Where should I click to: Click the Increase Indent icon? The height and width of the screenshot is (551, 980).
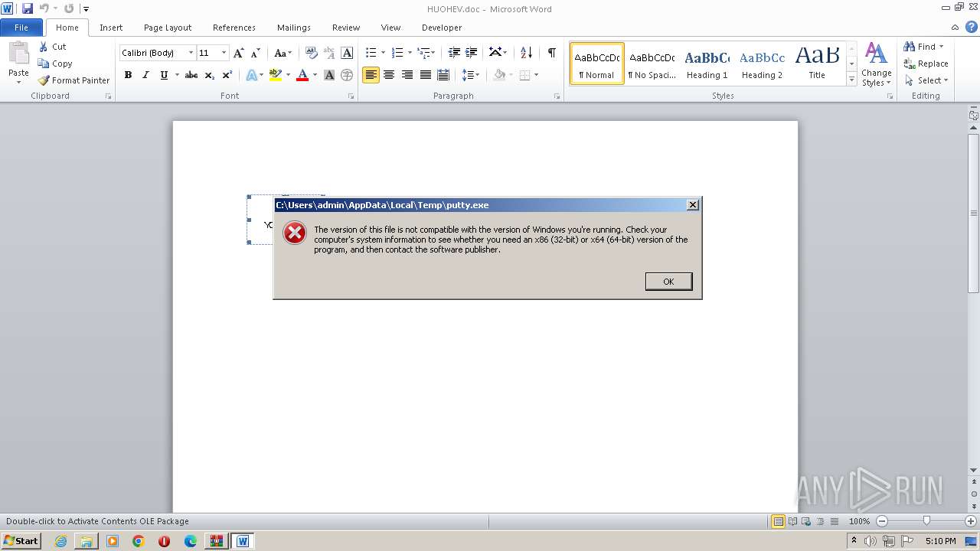(x=472, y=53)
